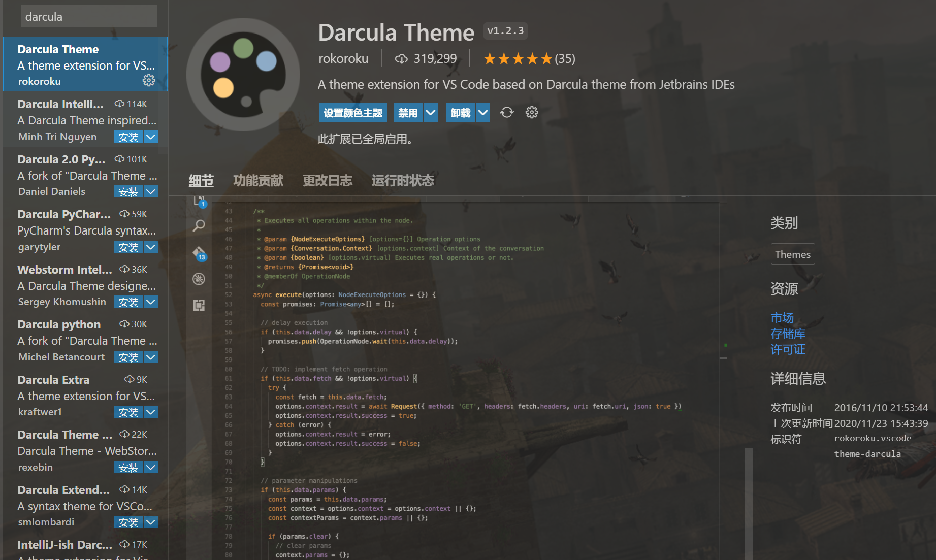The width and height of the screenshot is (936, 560).
Task: Install Darcula IntelliJ by Minh Tri Nguyen
Action: [128, 137]
